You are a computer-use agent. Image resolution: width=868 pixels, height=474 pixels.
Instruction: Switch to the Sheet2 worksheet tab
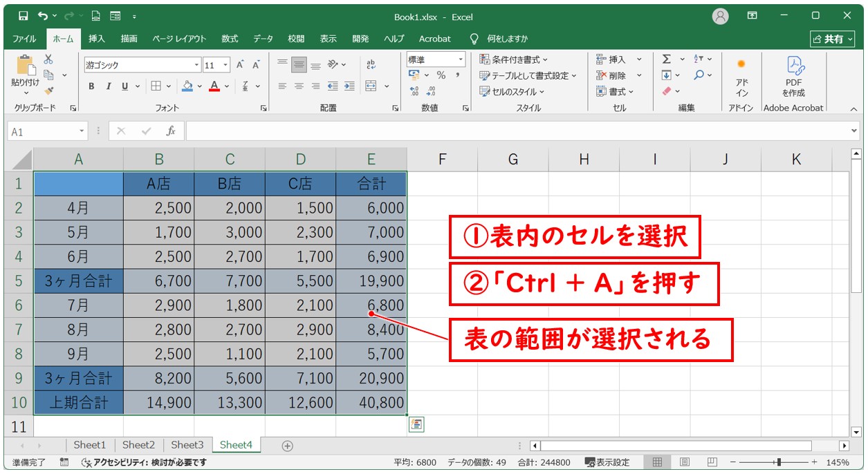tap(138, 445)
